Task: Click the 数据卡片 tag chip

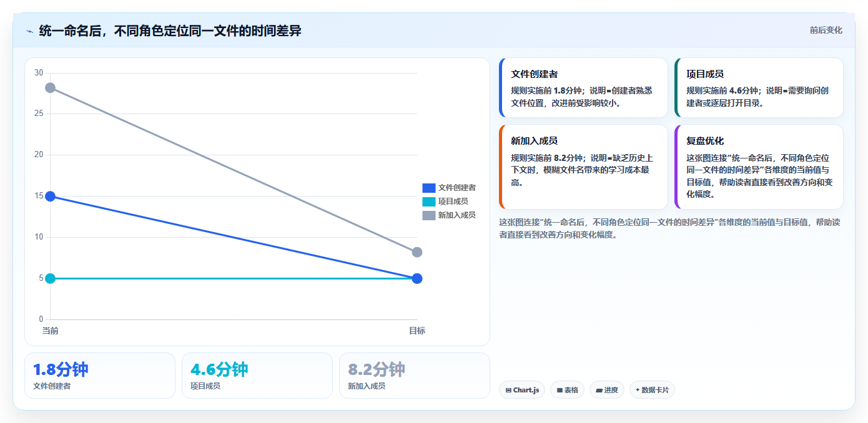Action: coord(652,390)
